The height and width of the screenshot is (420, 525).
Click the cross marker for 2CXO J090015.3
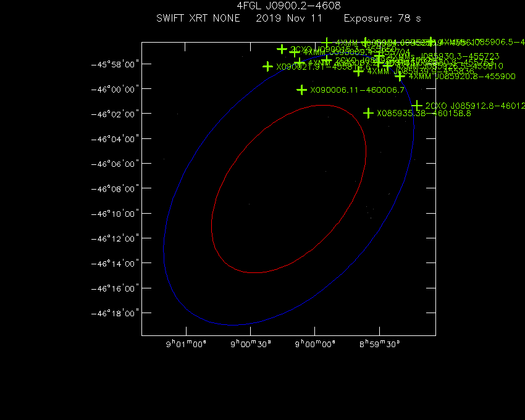tap(282, 49)
